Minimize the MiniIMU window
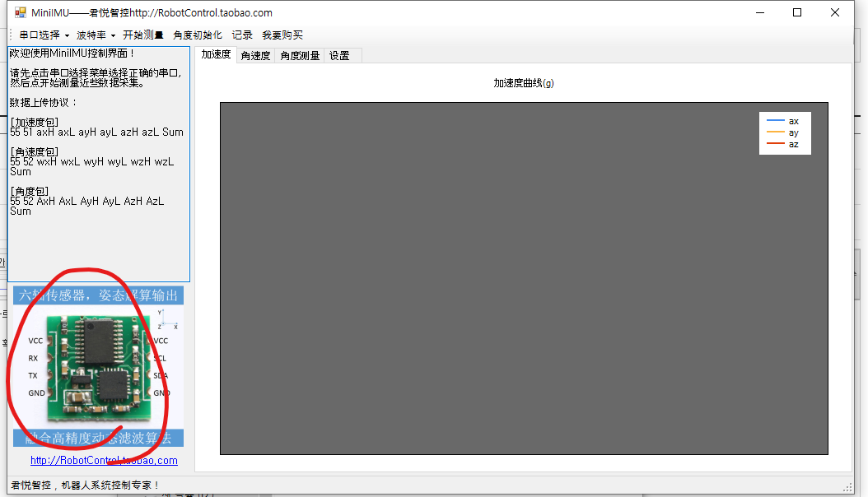Screen dimensions: 868x497 758,12
